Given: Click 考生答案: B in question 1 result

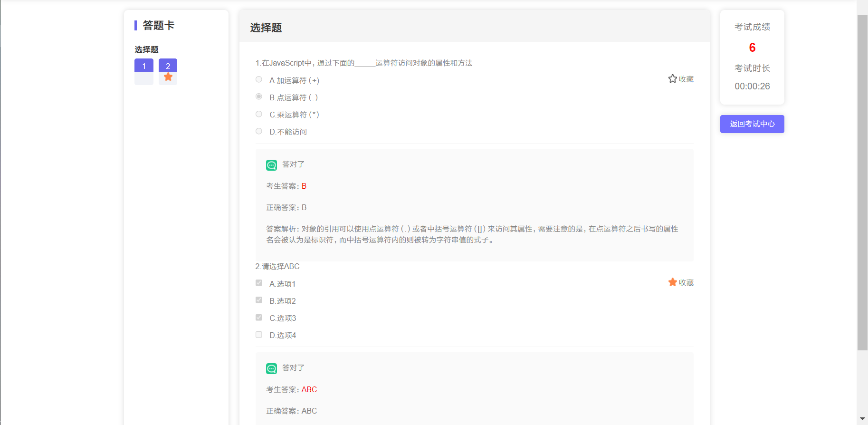Looking at the screenshot, I should coord(286,186).
